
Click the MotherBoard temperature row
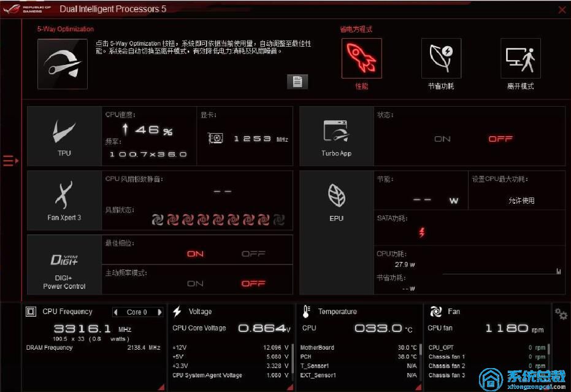coord(358,348)
